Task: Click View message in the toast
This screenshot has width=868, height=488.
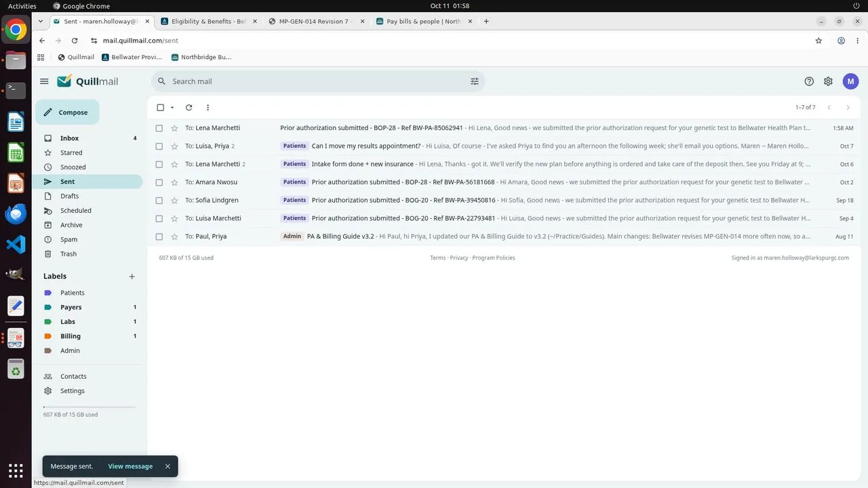Action: [130, 466]
